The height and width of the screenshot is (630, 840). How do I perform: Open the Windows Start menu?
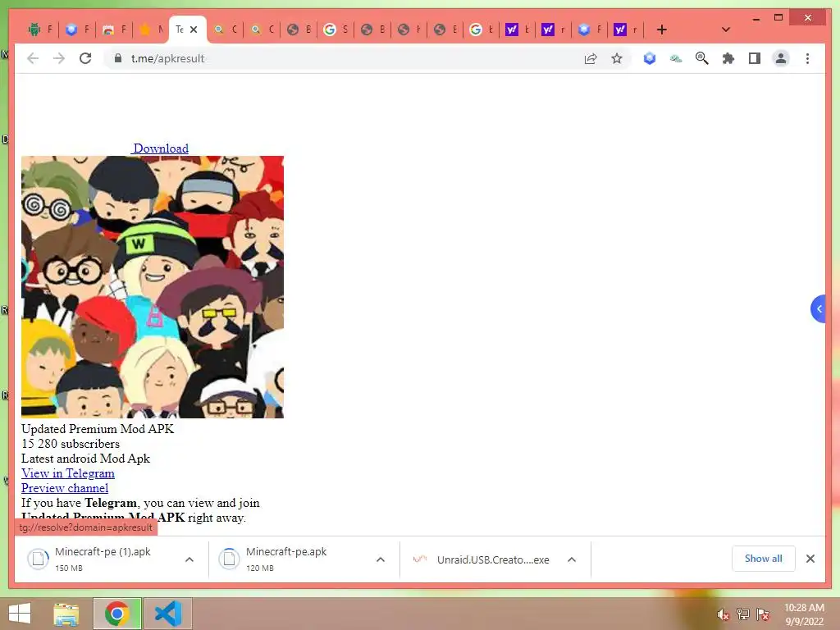(x=20, y=614)
